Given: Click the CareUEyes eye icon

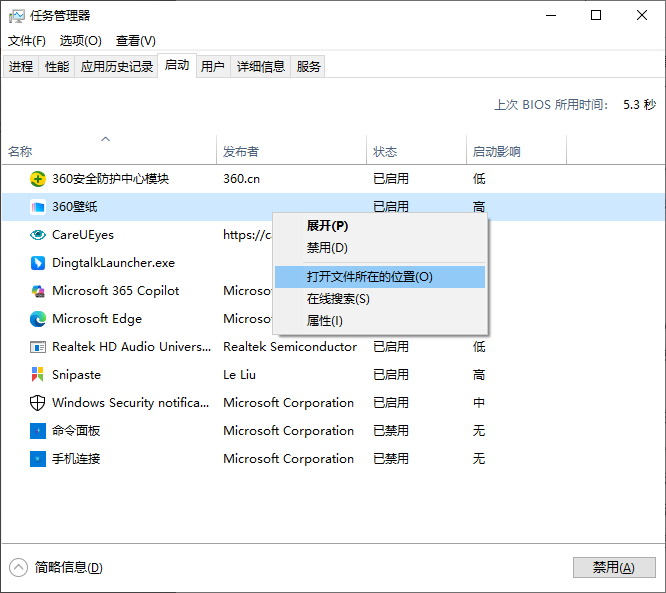Looking at the screenshot, I should [x=38, y=235].
